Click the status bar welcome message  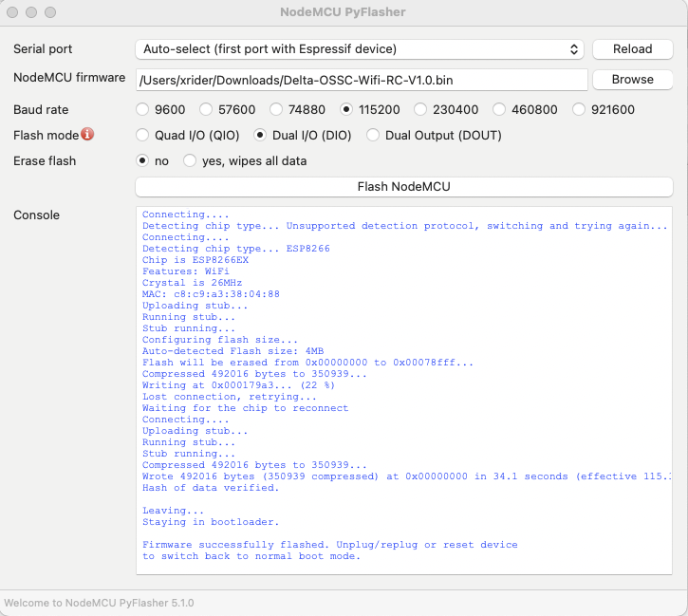pyautogui.click(x=99, y=603)
